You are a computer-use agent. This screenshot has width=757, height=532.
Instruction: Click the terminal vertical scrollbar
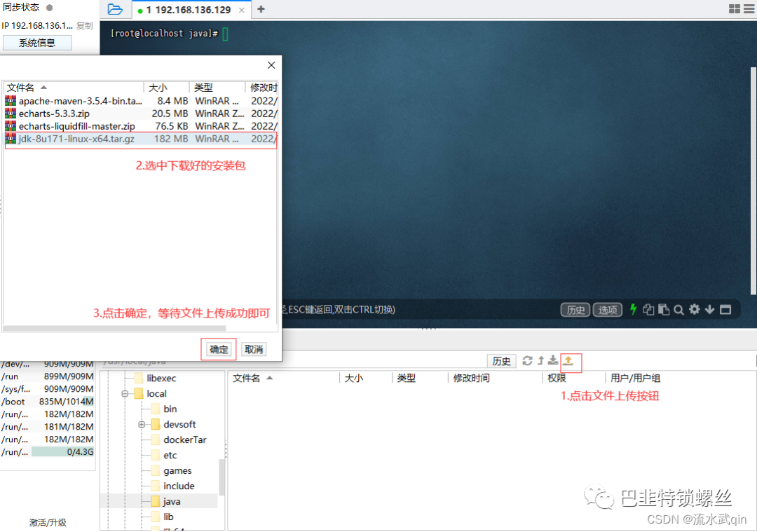click(753, 181)
